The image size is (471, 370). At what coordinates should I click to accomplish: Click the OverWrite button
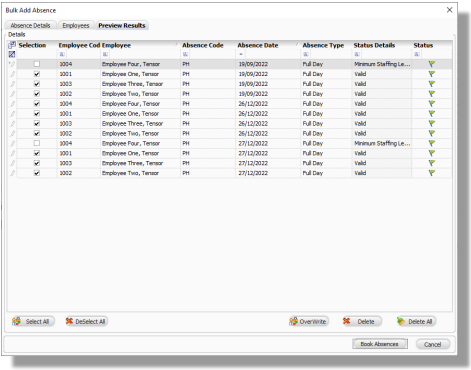click(x=308, y=321)
